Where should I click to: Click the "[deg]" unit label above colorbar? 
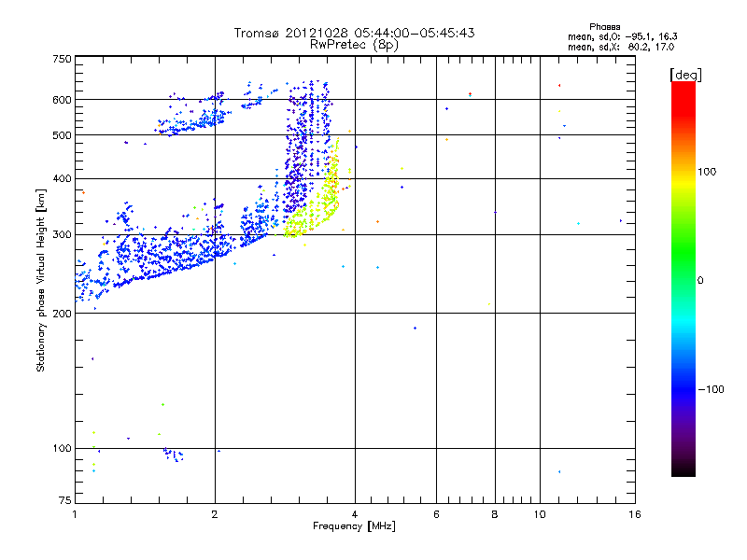(685, 75)
